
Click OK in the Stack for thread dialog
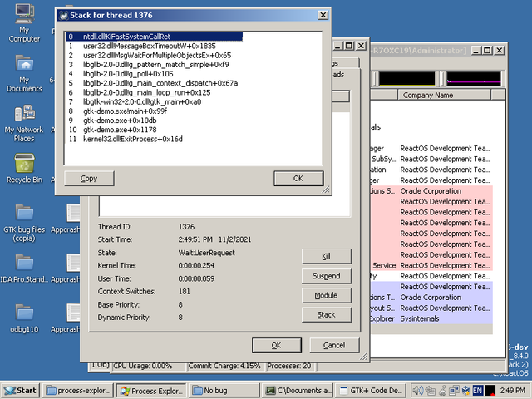[298, 179]
